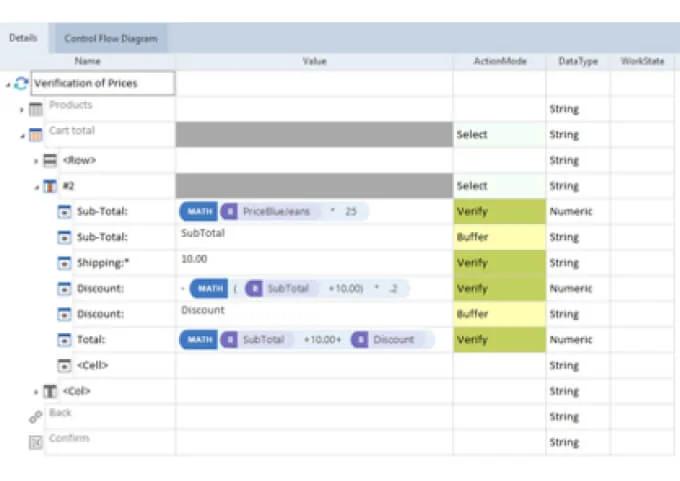Click the DataType column header
This screenshot has width=680, height=481.
(577, 62)
